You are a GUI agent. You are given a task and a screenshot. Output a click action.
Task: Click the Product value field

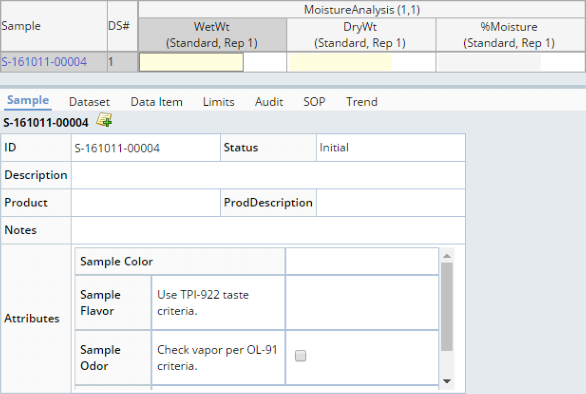(146, 203)
